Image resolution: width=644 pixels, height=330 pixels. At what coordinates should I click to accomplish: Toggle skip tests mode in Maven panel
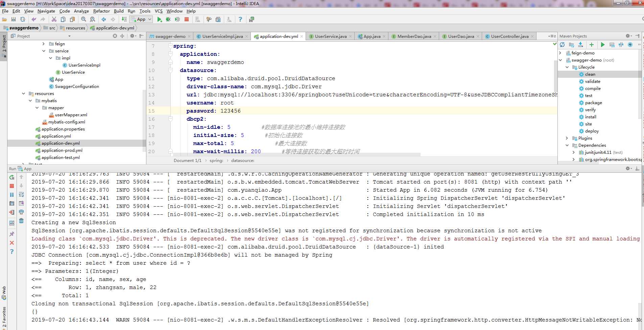(x=630, y=45)
